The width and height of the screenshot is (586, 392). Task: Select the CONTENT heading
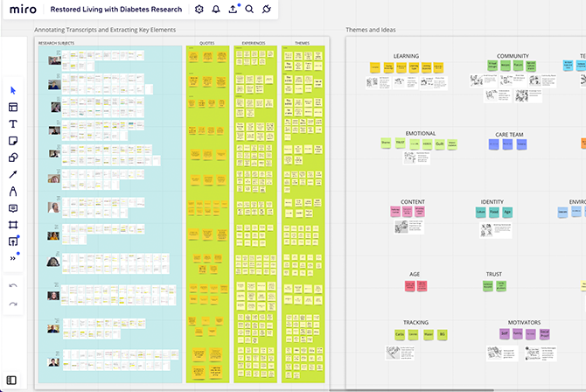click(413, 202)
